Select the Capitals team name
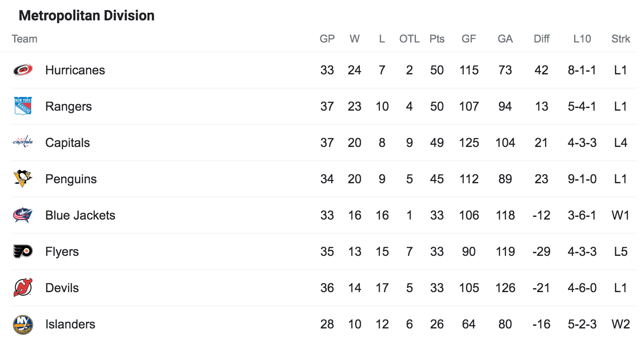The width and height of the screenshot is (644, 355). [x=67, y=143]
